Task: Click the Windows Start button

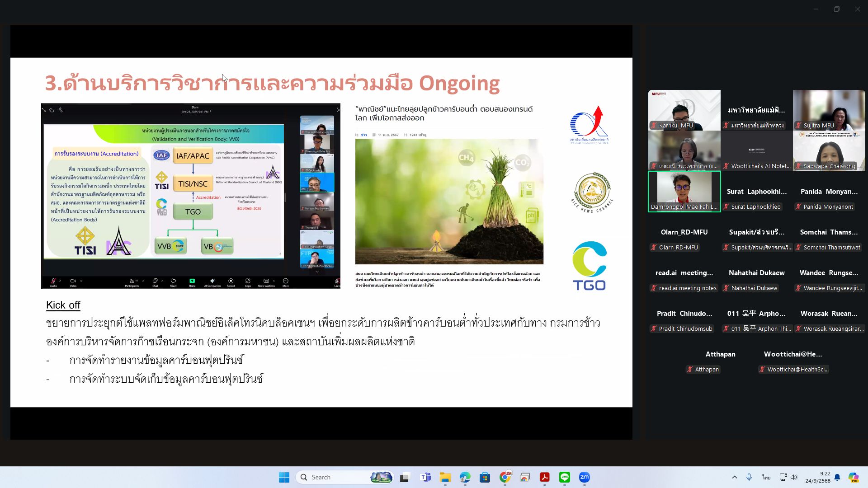Action: pyautogui.click(x=284, y=477)
